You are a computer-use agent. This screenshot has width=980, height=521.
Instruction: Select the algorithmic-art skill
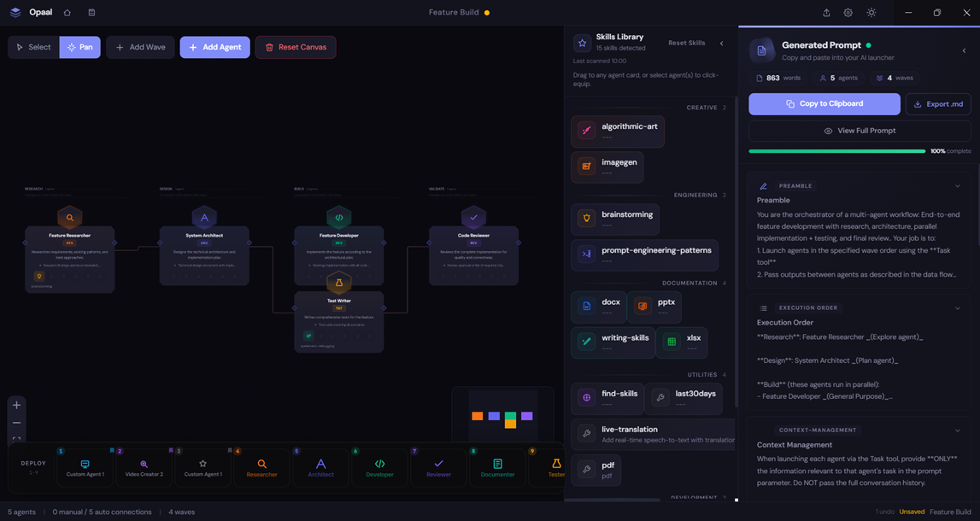point(618,132)
